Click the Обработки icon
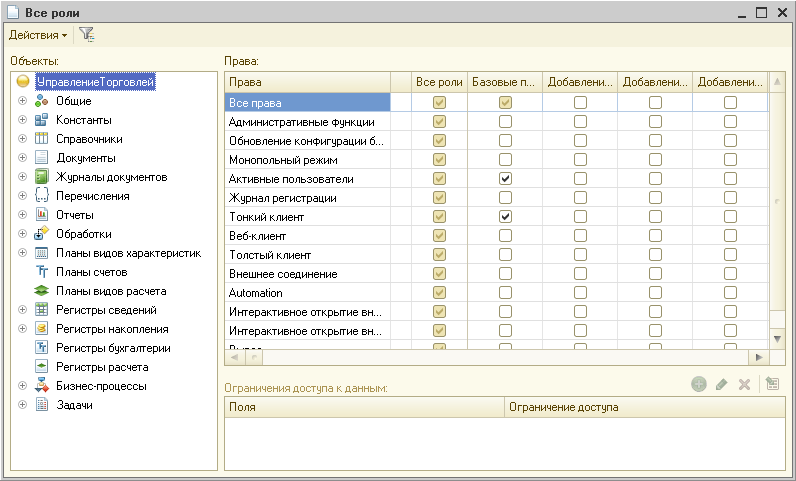796x481 pixels. (42, 234)
